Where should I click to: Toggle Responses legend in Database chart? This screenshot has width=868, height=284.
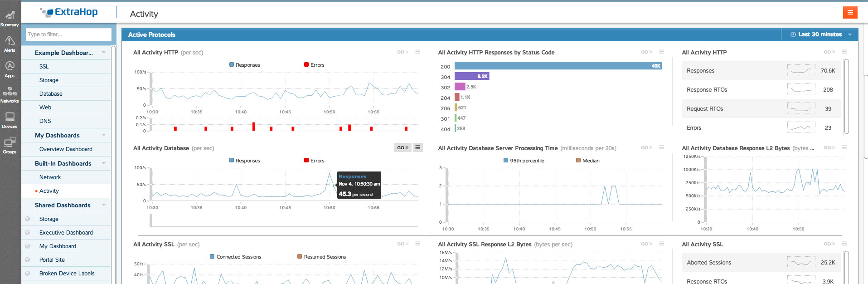245,161
